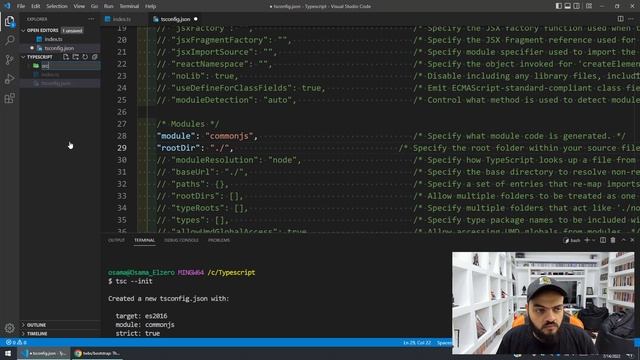Click line number 30 in gutter

tap(122, 160)
